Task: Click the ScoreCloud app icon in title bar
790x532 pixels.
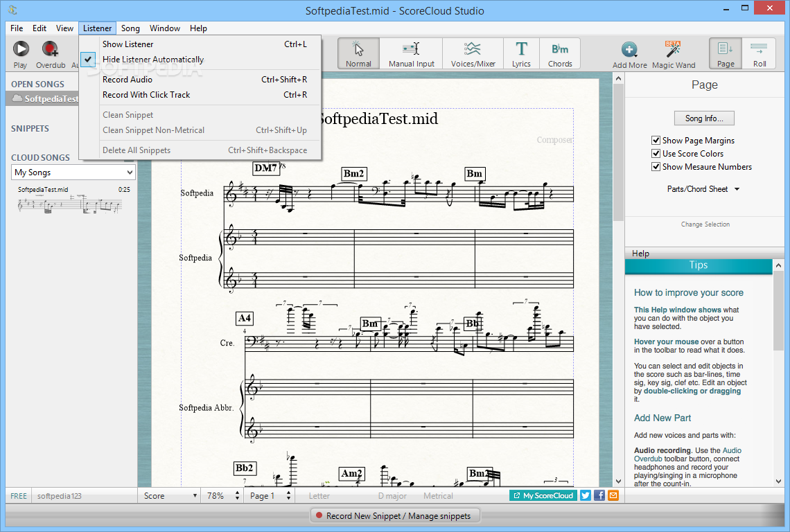Action: [x=13, y=10]
